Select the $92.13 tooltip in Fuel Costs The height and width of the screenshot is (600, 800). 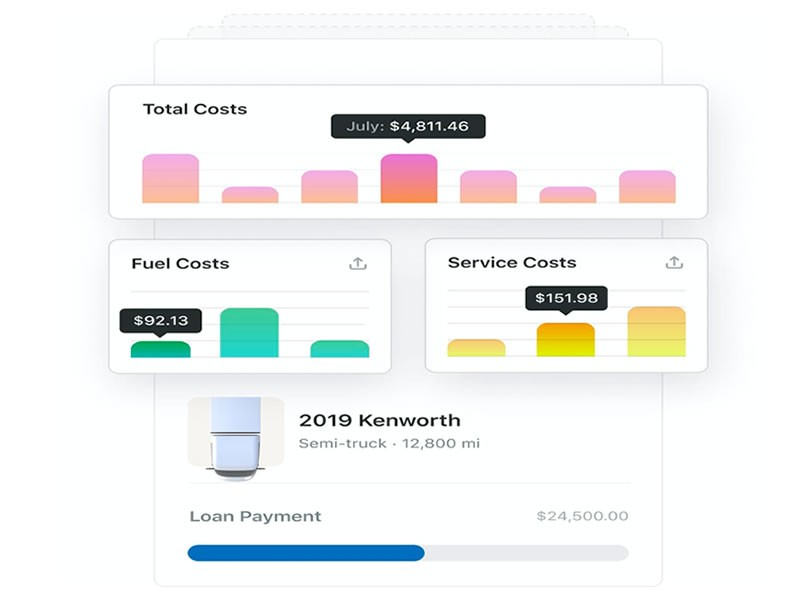point(159,321)
